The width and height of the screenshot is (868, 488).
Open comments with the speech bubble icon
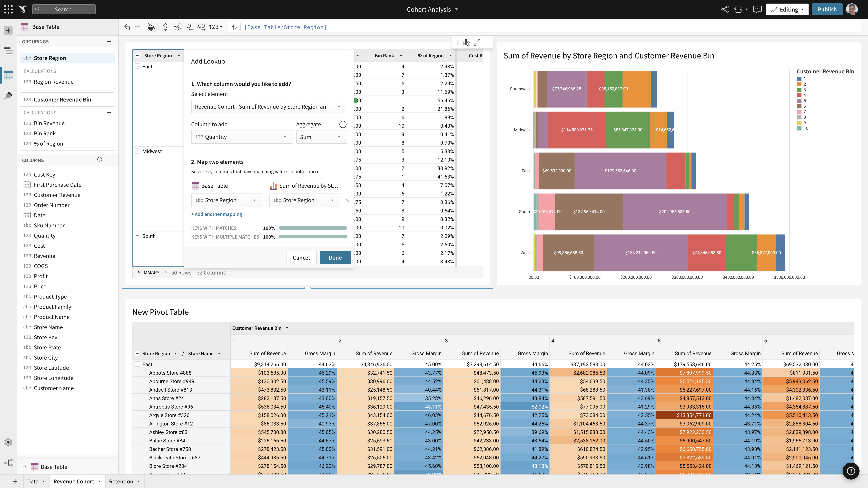pos(757,9)
